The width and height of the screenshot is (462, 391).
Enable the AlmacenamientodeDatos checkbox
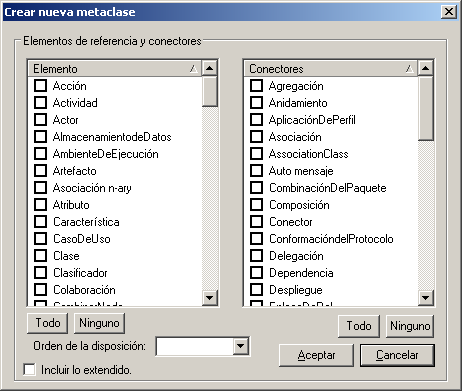click(x=40, y=137)
